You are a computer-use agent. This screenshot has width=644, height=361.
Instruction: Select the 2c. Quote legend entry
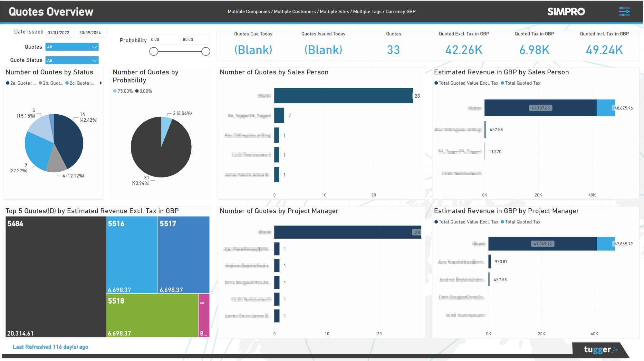(x=80, y=83)
